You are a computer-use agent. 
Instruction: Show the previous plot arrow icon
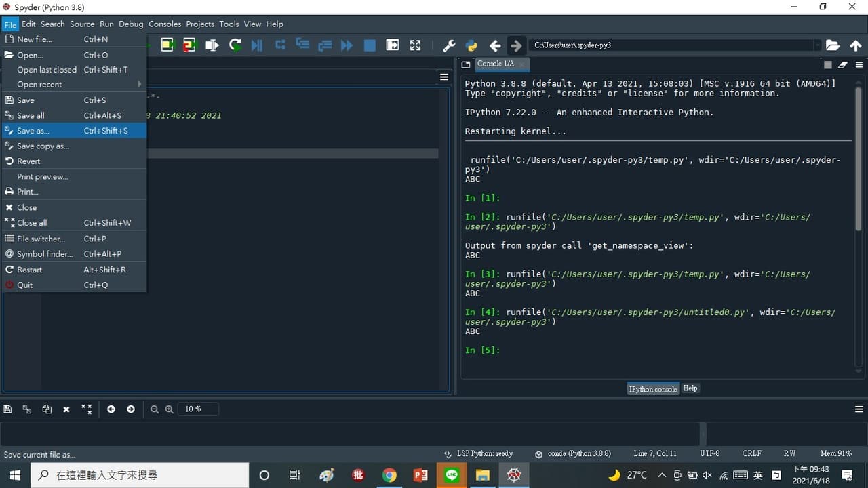[111, 409]
